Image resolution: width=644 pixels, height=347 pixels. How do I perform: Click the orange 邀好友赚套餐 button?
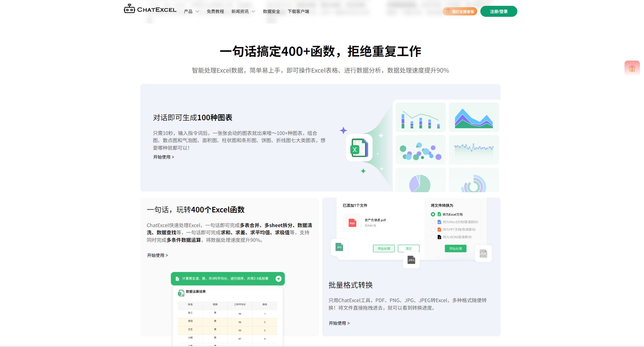(460, 12)
